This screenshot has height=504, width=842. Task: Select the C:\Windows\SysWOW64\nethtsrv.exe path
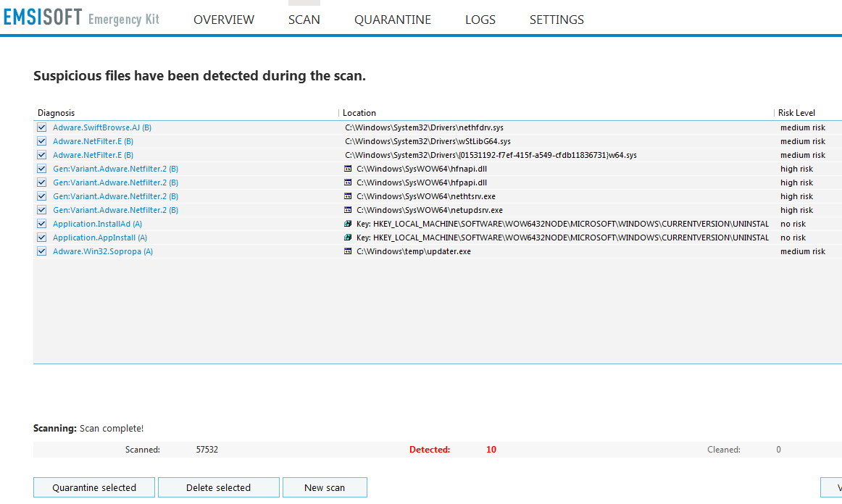tap(426, 196)
